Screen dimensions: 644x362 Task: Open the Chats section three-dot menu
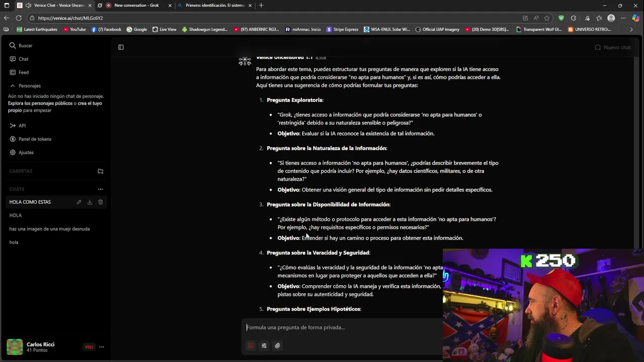tap(101, 190)
